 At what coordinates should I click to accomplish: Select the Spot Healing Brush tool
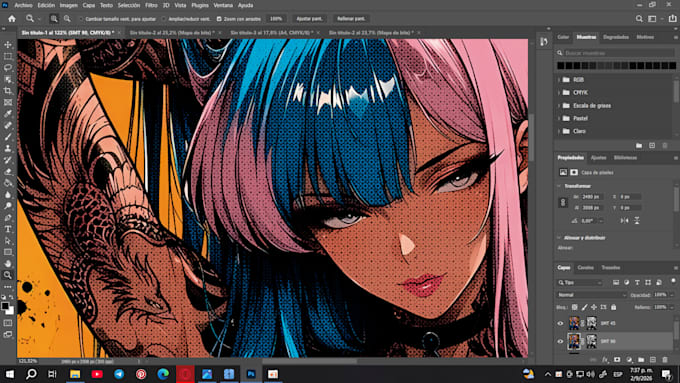click(x=8, y=125)
